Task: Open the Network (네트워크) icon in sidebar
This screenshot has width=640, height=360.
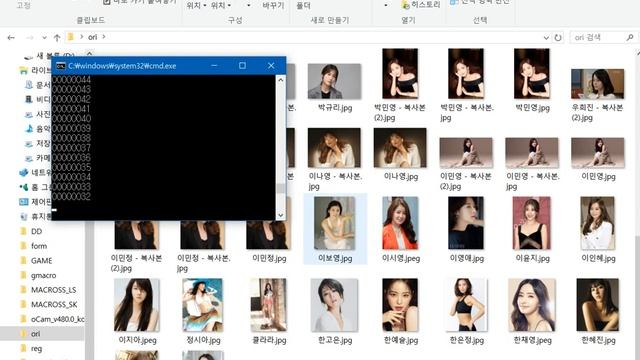Action: coord(24,173)
